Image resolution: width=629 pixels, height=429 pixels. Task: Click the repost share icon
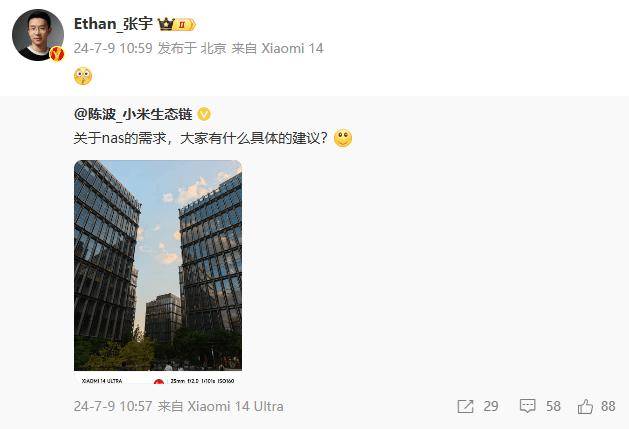pos(465,406)
